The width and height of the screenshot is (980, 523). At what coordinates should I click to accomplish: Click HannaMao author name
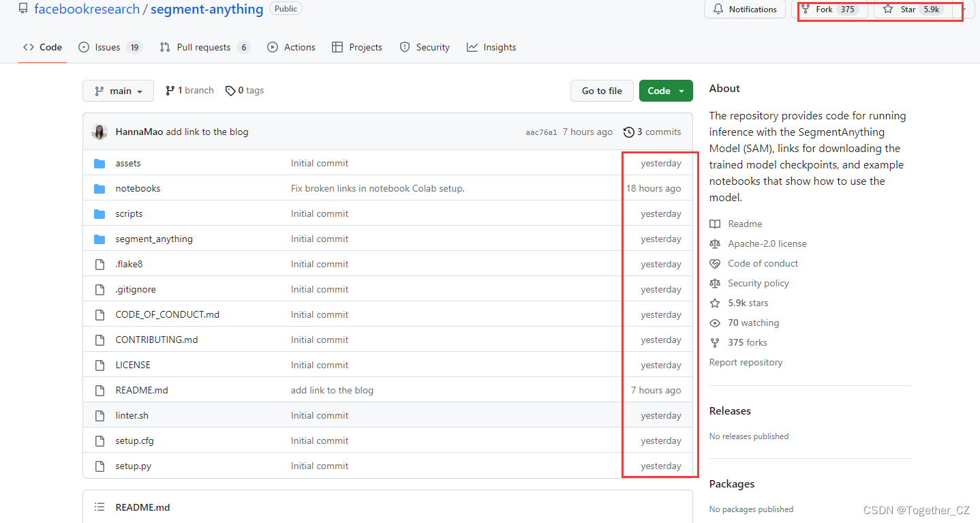tap(139, 132)
